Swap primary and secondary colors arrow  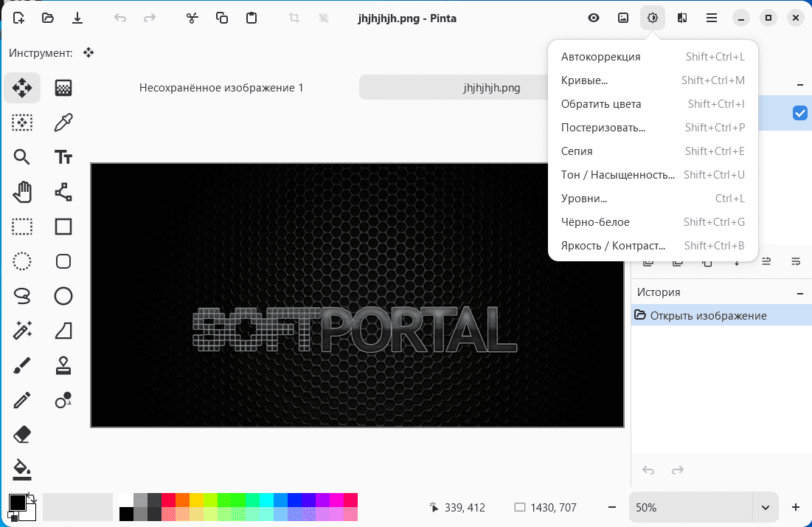[x=32, y=498]
